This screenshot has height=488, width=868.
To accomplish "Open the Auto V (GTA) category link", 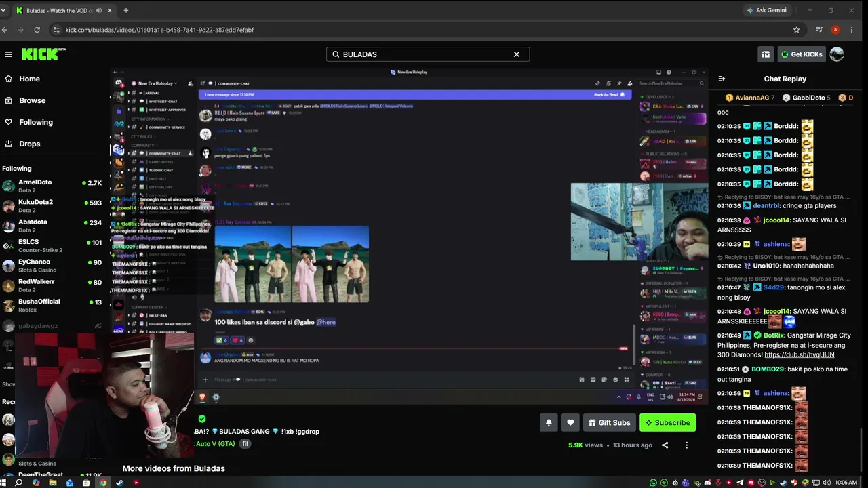I will (215, 444).
